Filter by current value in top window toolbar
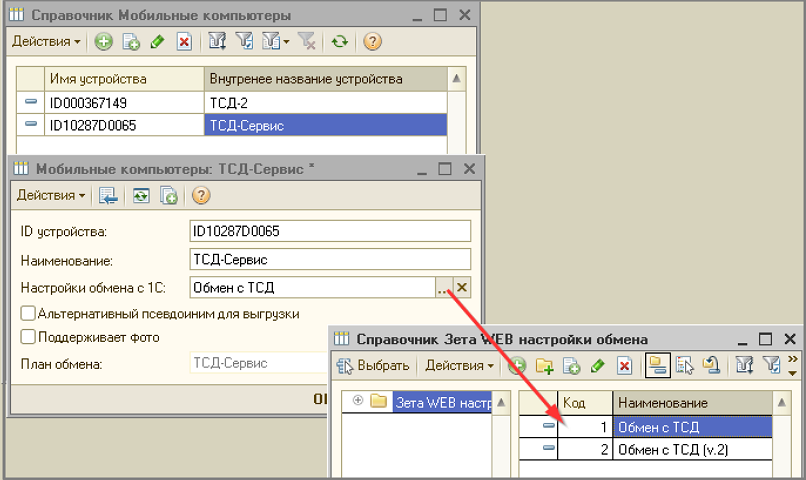The width and height of the screenshot is (806, 480). [244, 42]
